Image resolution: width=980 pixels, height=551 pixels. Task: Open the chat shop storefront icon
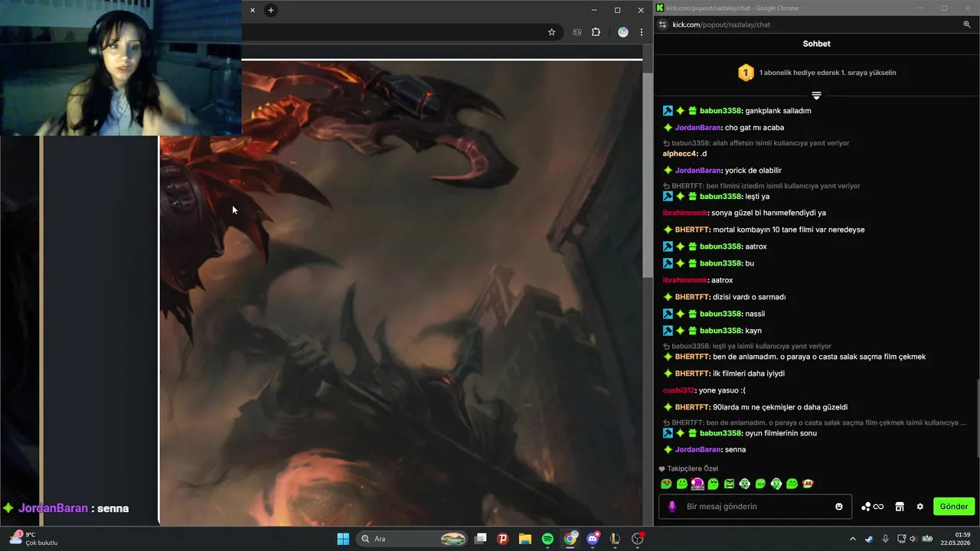pos(900,507)
